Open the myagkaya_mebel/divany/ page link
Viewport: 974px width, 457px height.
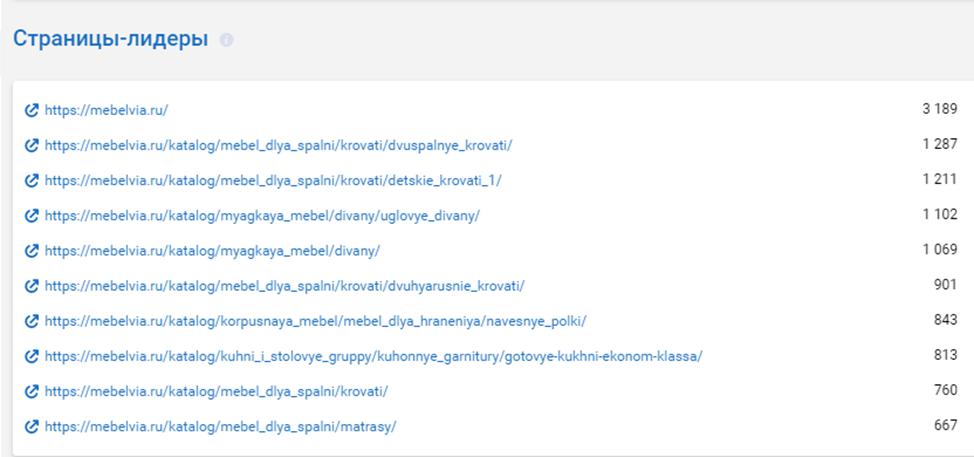212,251
